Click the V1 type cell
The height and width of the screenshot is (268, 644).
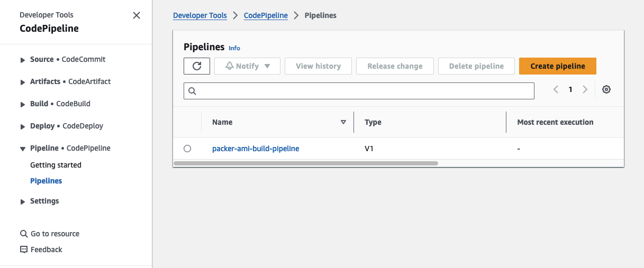[369, 149]
